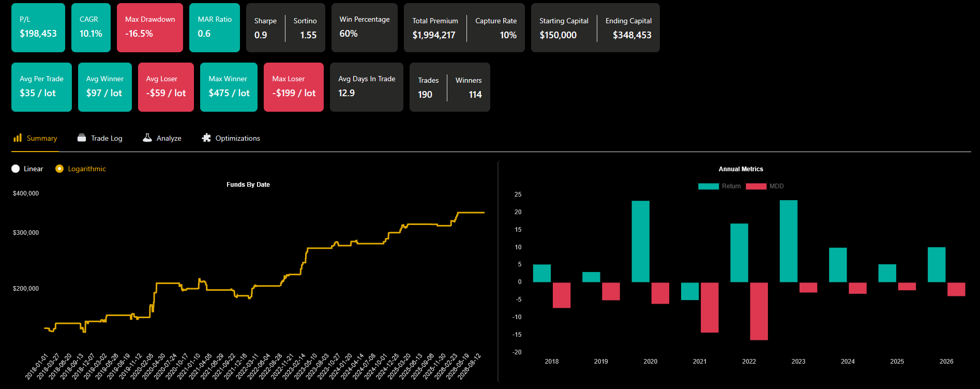Select the Logarithmic scale radio button

(59, 169)
